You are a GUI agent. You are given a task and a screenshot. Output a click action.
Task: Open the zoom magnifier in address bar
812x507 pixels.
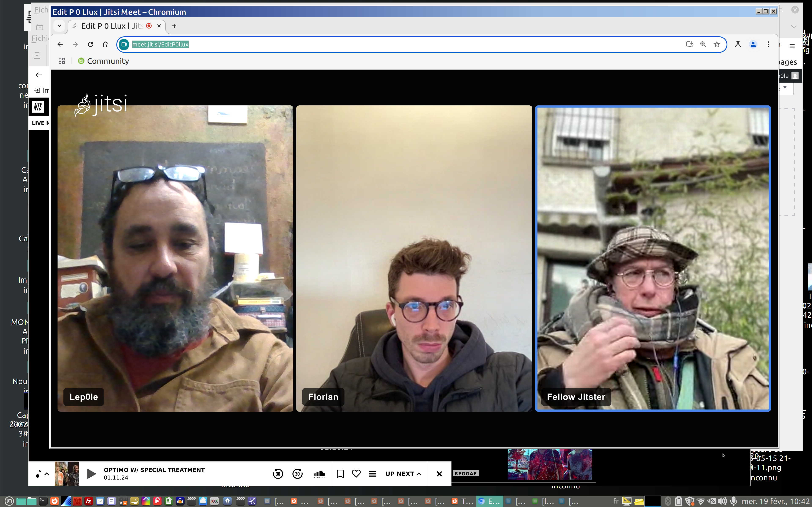(x=703, y=44)
